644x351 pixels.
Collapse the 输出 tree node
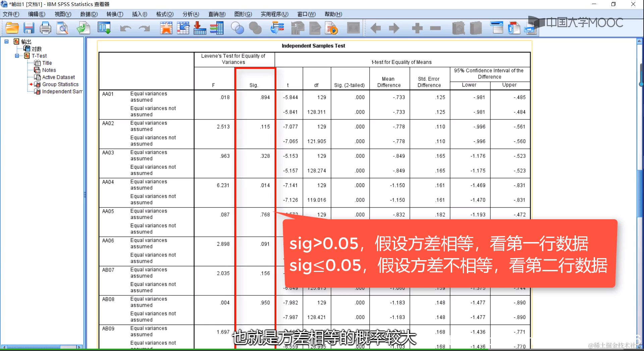[x=6, y=42]
